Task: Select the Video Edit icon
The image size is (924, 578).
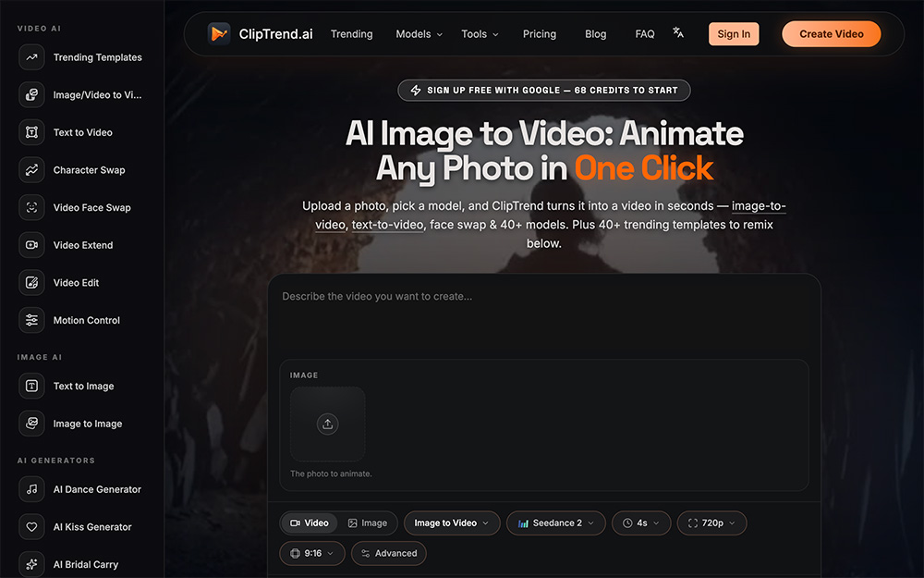Action: (31, 282)
